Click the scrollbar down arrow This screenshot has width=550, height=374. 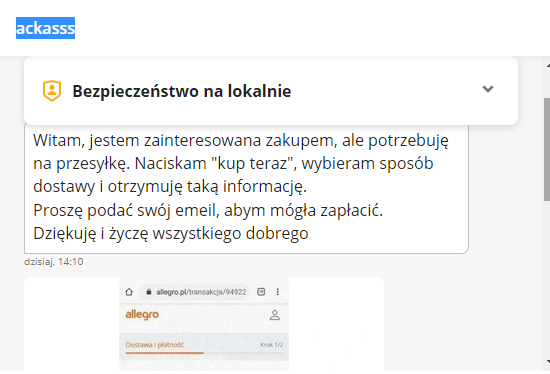tap(548, 361)
